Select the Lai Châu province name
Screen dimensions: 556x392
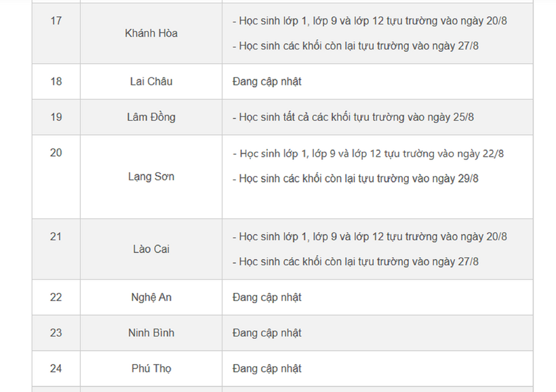(x=151, y=81)
